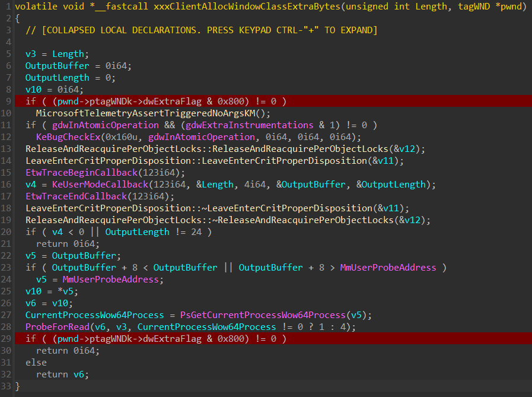
Task: Click line number 29 in gutter
Action: [6, 339]
